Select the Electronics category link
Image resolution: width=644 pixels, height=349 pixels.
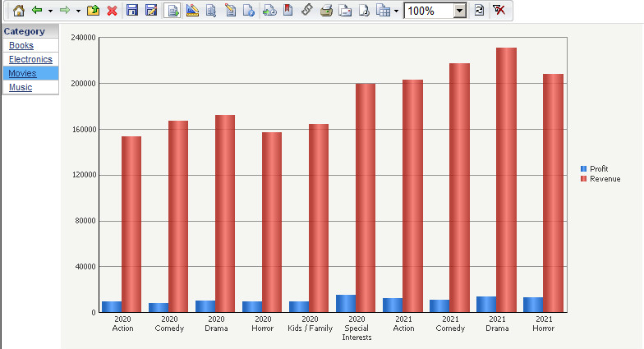tap(30, 59)
